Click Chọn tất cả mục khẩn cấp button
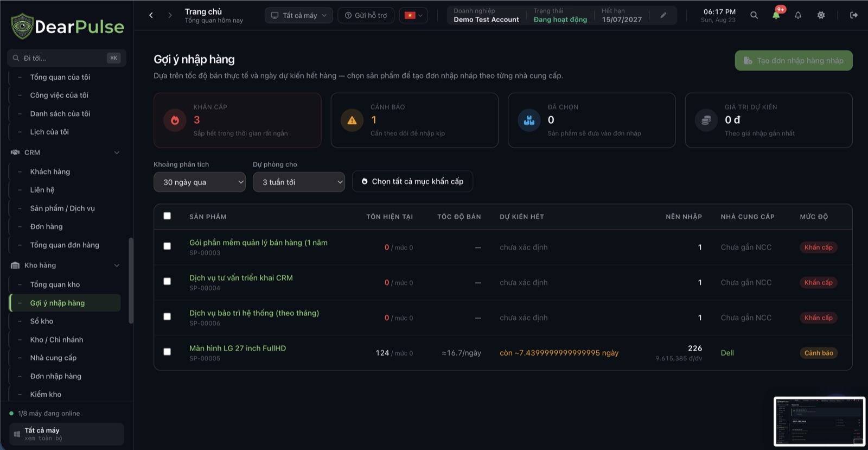Viewport: 868px width, 450px height. click(412, 181)
